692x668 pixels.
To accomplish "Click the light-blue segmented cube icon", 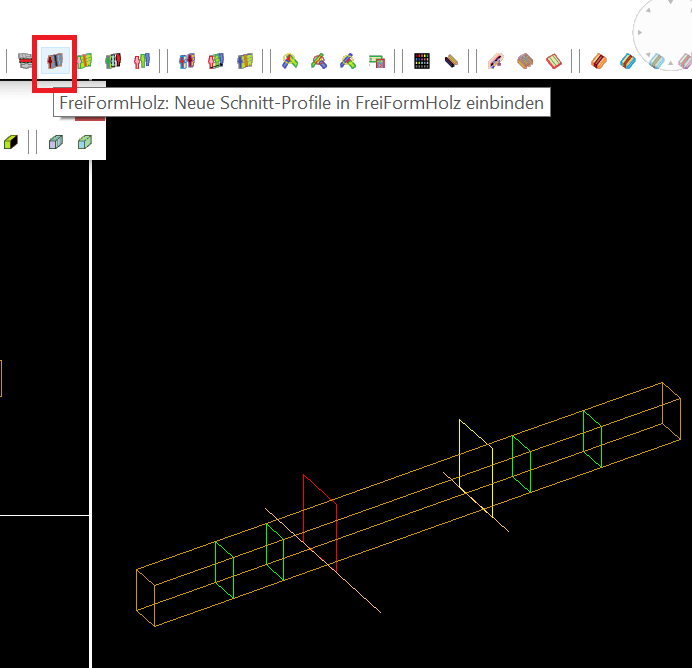I will (85, 142).
